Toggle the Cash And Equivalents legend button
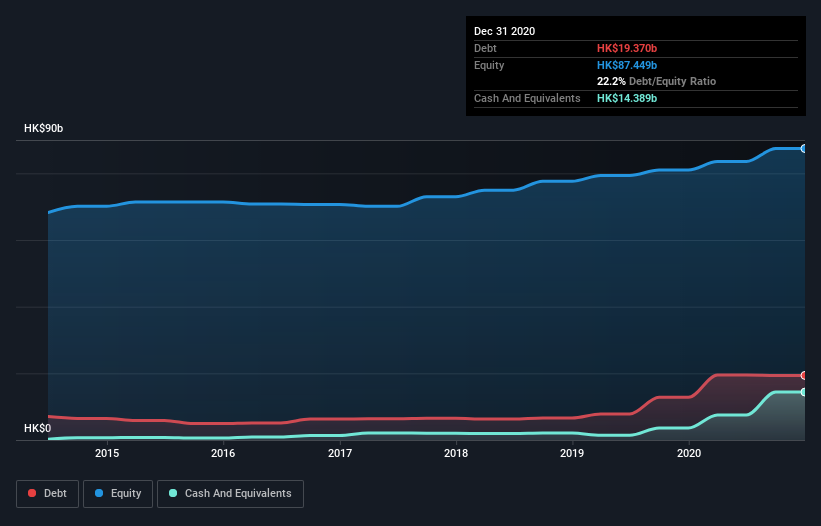The height and width of the screenshot is (526, 821). (x=230, y=494)
